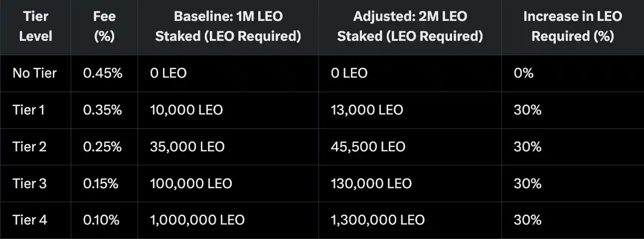This screenshot has width=644, height=239.
Task: Click the 100,000 LEO baseline cell
Action: pyautogui.click(x=191, y=183)
